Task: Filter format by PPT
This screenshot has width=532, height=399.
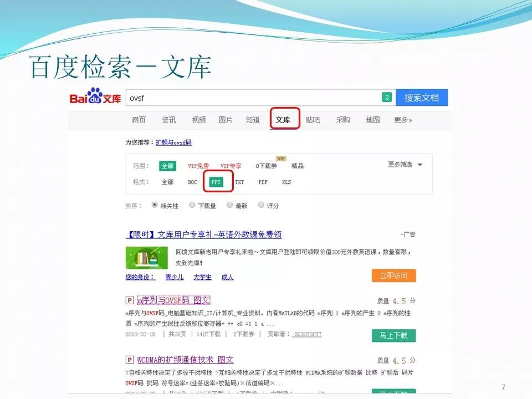Action: point(216,182)
